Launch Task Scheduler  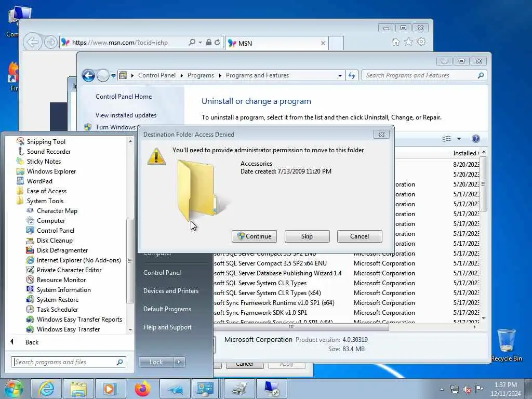point(57,309)
